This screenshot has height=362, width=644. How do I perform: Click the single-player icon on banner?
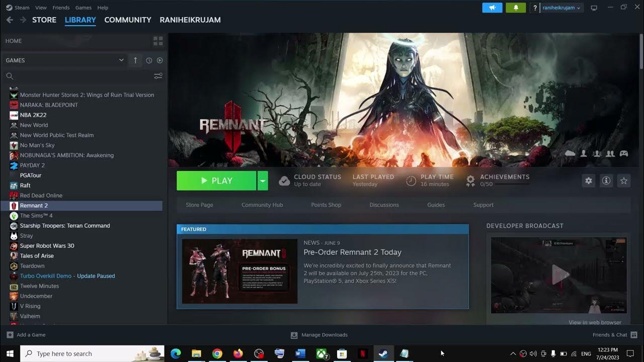pos(584,153)
